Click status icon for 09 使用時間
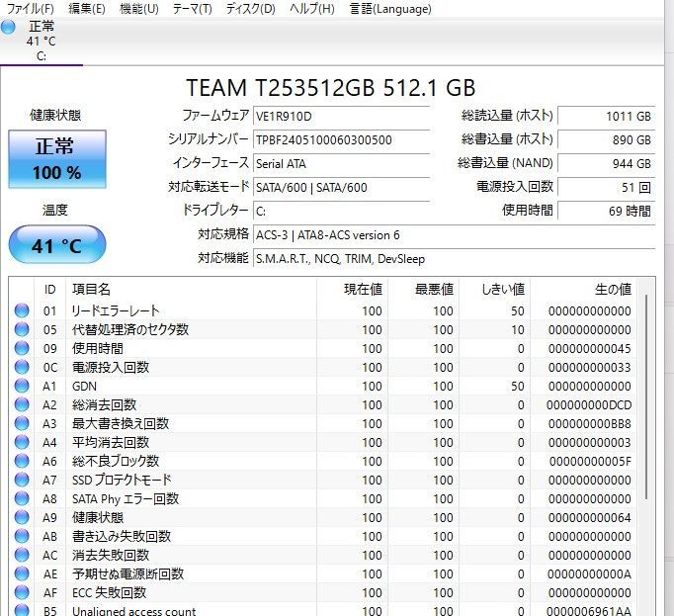674x616 pixels. tap(22, 348)
